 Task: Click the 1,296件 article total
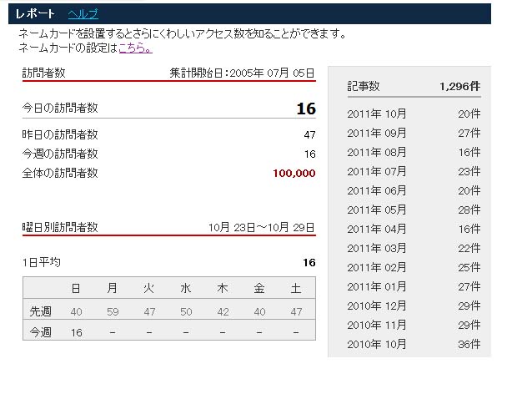[x=460, y=86]
